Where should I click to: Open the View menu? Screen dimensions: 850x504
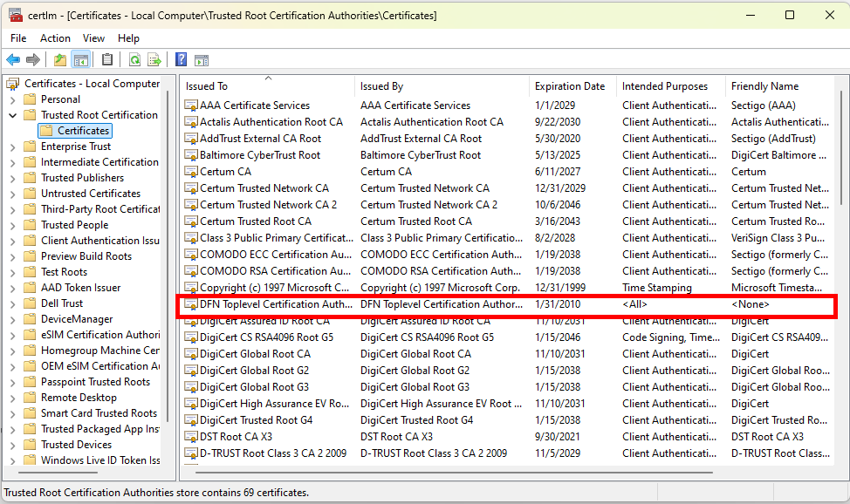pos(93,38)
